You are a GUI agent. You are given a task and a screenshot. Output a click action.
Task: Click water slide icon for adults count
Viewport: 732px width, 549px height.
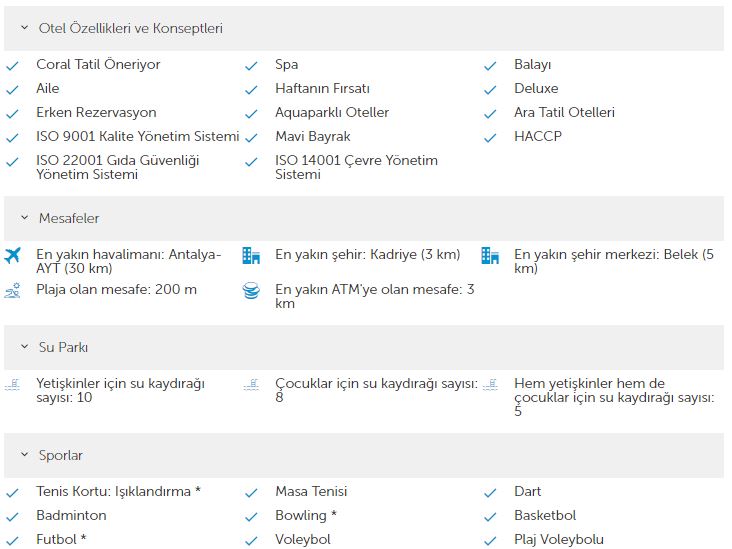(x=13, y=385)
